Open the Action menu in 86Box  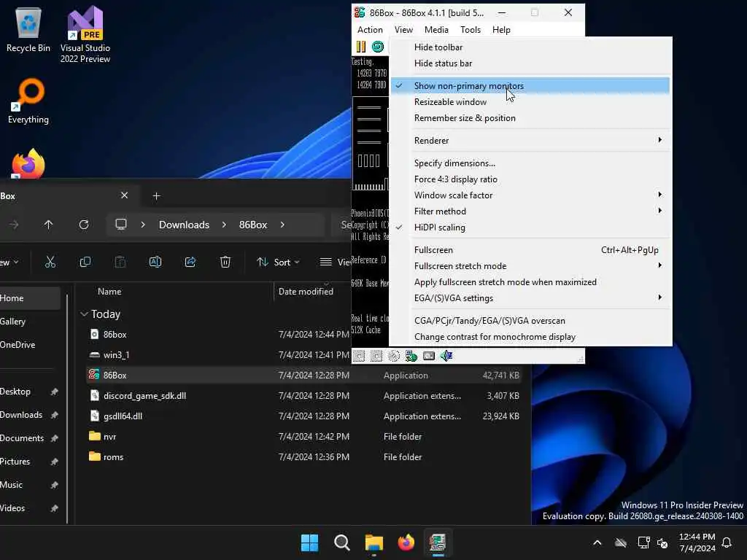pyautogui.click(x=370, y=29)
